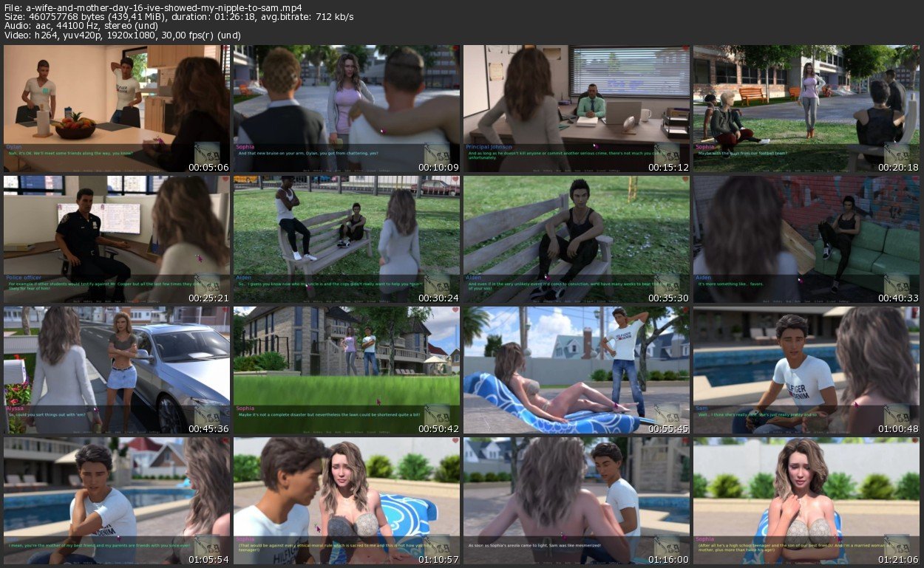Open the frame timestamped 00:35:30
The width and height of the screenshot is (924, 568).
point(577,239)
